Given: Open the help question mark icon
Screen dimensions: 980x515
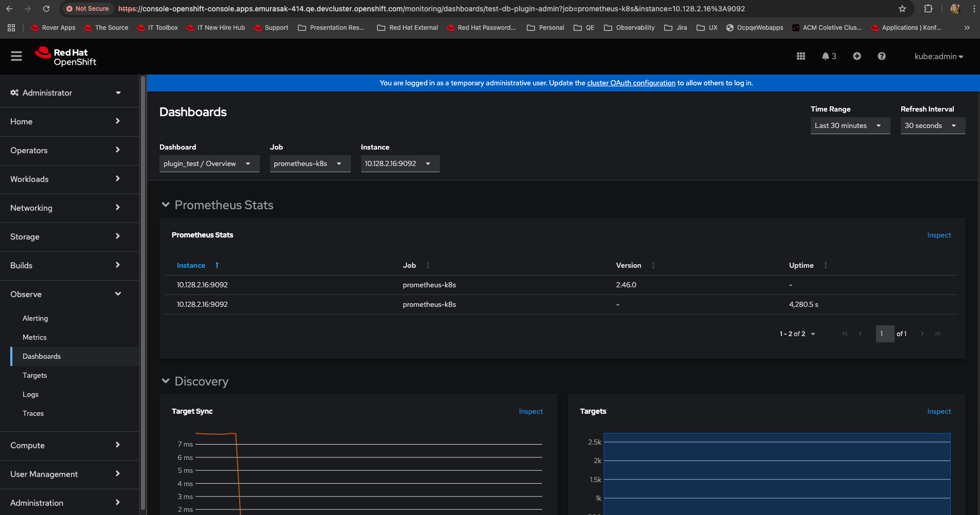Looking at the screenshot, I should tap(881, 56).
